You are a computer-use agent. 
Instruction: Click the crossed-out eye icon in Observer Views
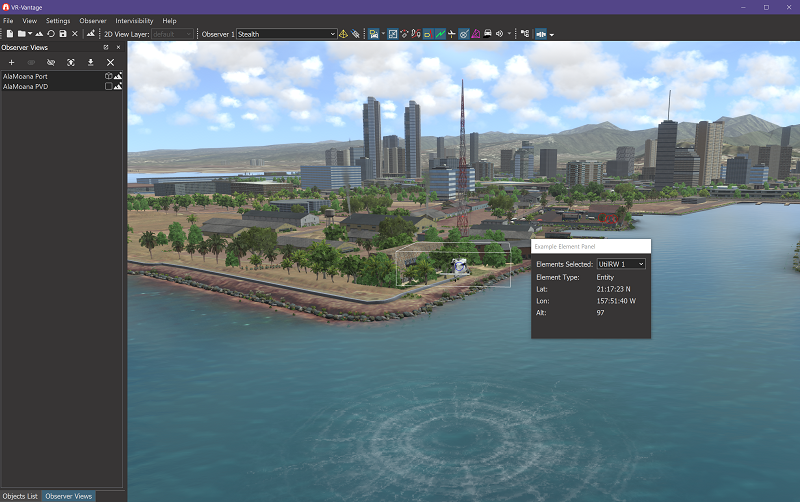[51, 62]
